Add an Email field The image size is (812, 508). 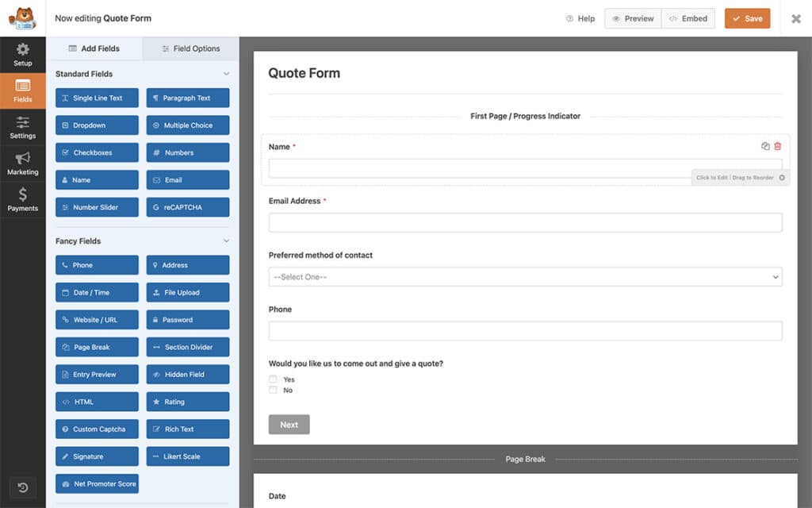(187, 180)
